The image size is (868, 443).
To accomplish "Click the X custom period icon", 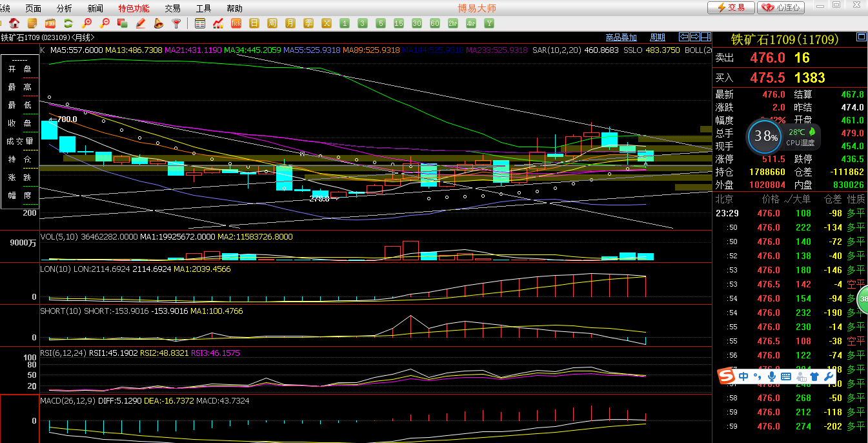I will coord(327,23).
